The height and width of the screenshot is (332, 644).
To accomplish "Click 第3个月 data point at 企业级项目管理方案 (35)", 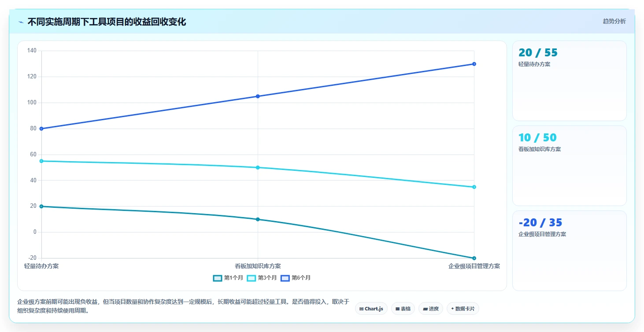I will click(x=474, y=187).
